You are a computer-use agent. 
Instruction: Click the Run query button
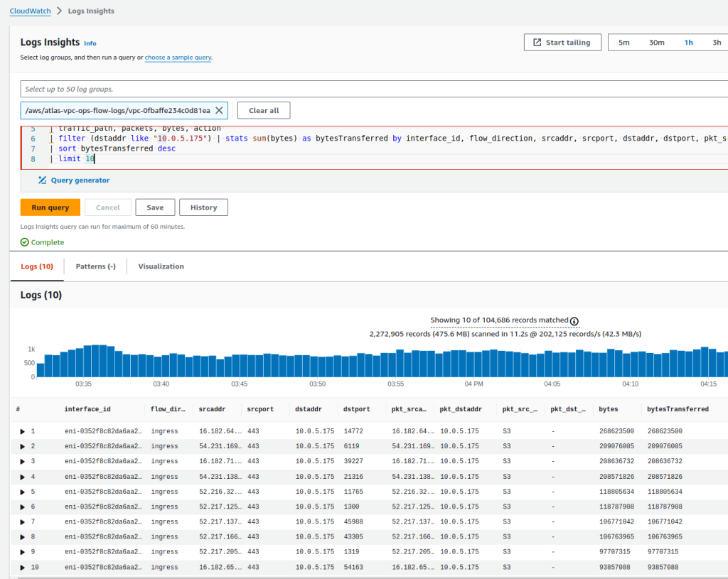coord(50,207)
